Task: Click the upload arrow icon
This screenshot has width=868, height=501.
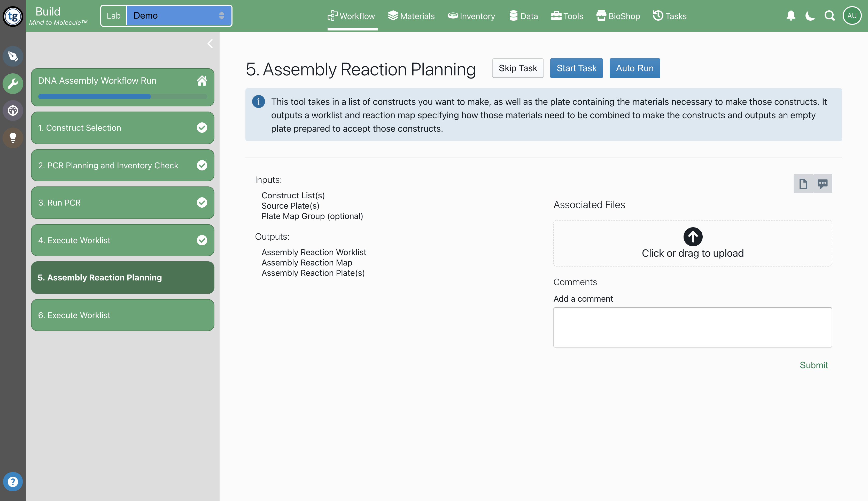Action: pos(693,236)
